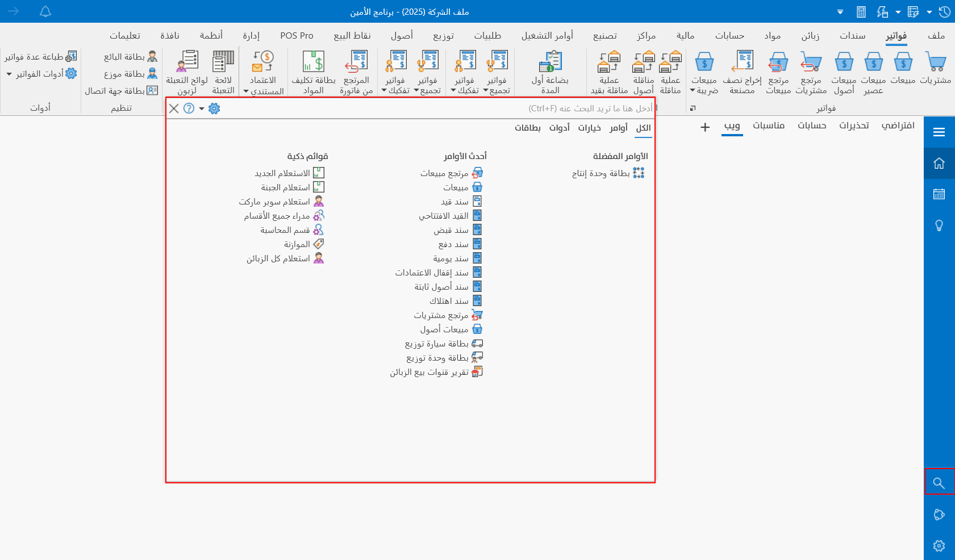The image size is (955, 560).
Task: Click the notification bell in title bar
Action: (45, 11)
